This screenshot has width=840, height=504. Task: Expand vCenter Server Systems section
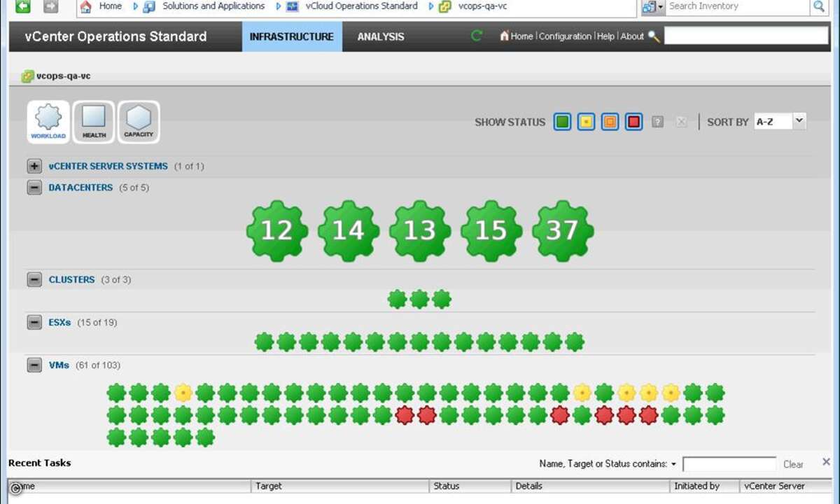click(x=34, y=166)
